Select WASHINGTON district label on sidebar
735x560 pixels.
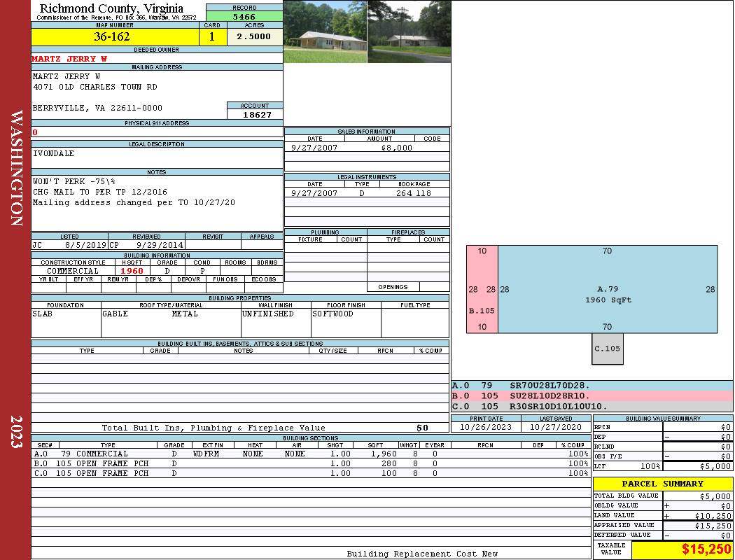point(16,168)
